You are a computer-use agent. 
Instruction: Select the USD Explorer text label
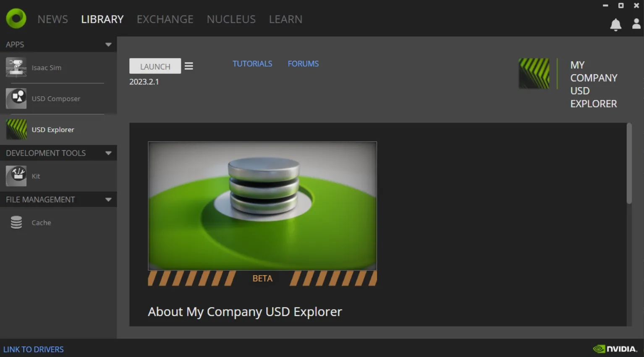(x=53, y=130)
